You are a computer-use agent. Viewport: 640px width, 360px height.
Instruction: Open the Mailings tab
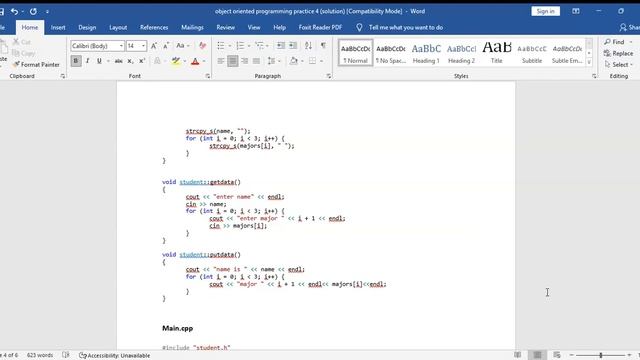pos(192,27)
